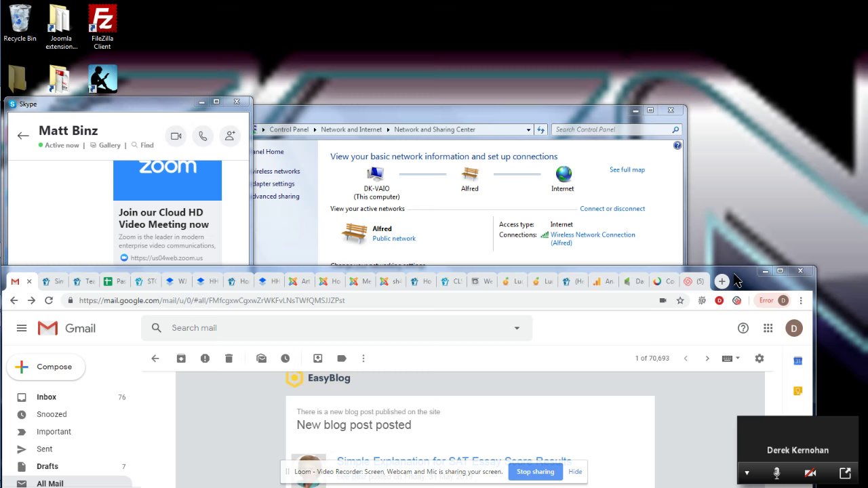The image size is (868, 488).
Task: Add people to the Skype conversation
Action: [x=230, y=136]
